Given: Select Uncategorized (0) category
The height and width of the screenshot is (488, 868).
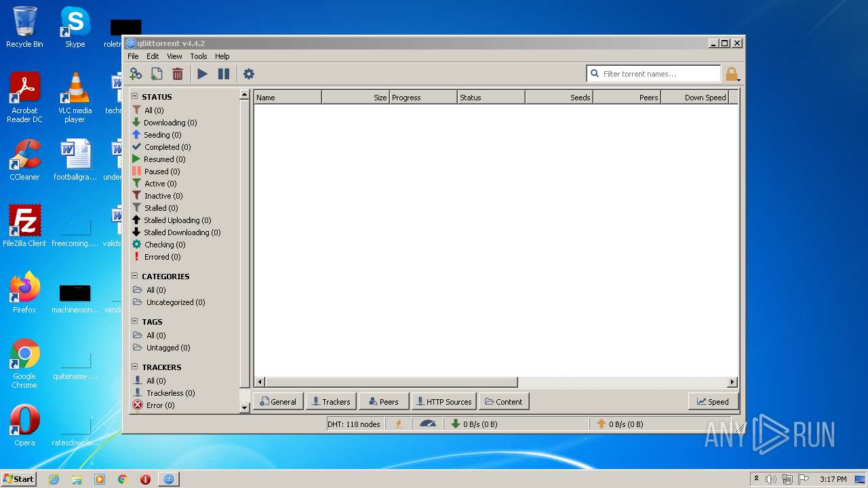Looking at the screenshot, I should 169,302.
